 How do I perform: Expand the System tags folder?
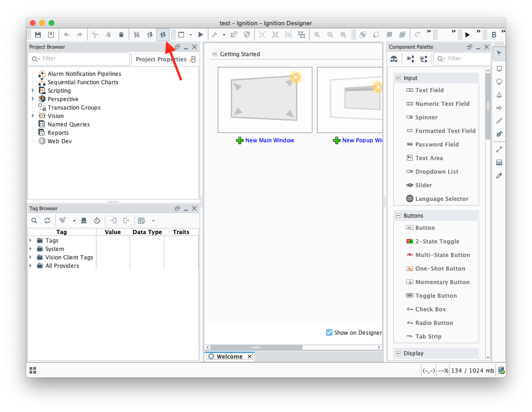(x=31, y=249)
